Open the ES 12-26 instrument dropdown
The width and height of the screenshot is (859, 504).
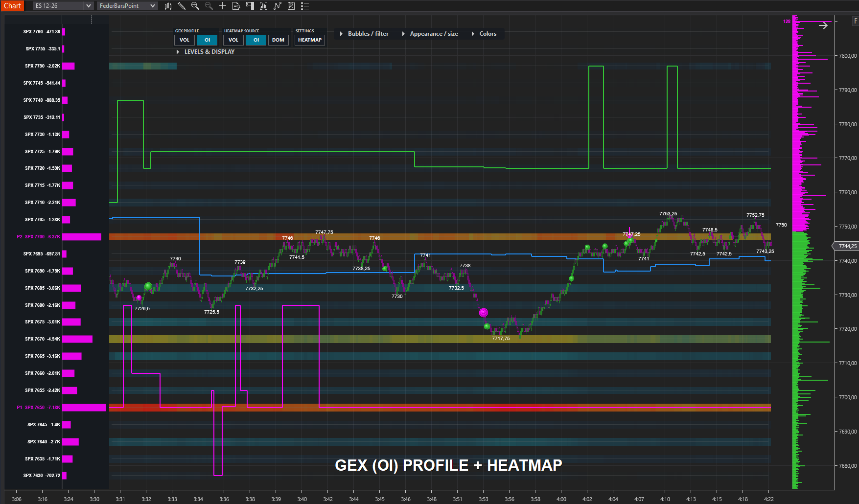tap(89, 6)
